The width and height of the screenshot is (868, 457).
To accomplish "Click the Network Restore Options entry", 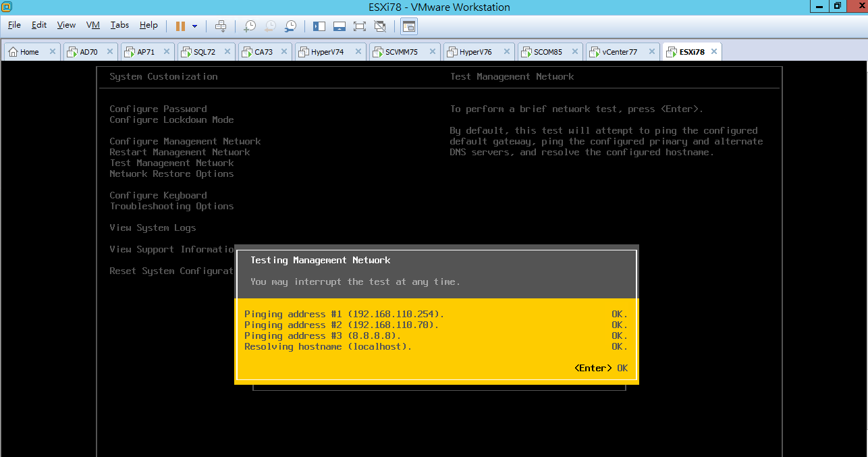I will point(171,173).
